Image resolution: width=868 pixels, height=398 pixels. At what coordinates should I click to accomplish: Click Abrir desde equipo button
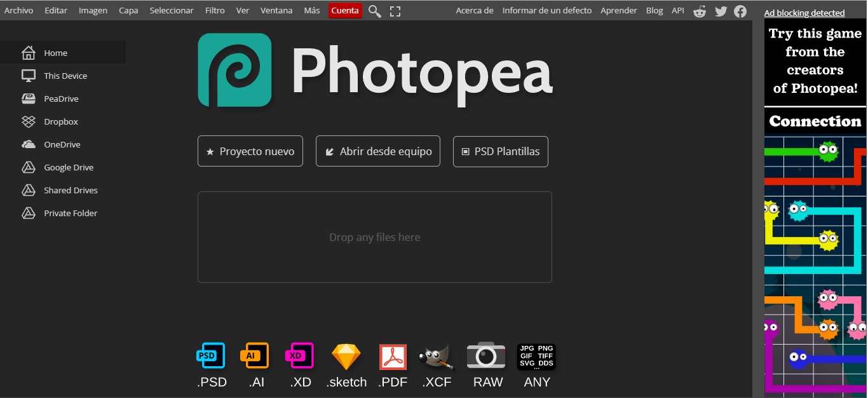pyautogui.click(x=378, y=151)
